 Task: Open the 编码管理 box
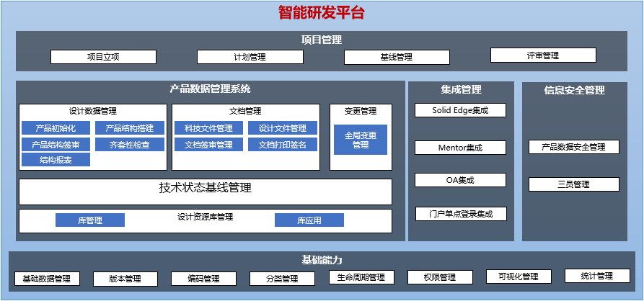pyautogui.click(x=203, y=279)
